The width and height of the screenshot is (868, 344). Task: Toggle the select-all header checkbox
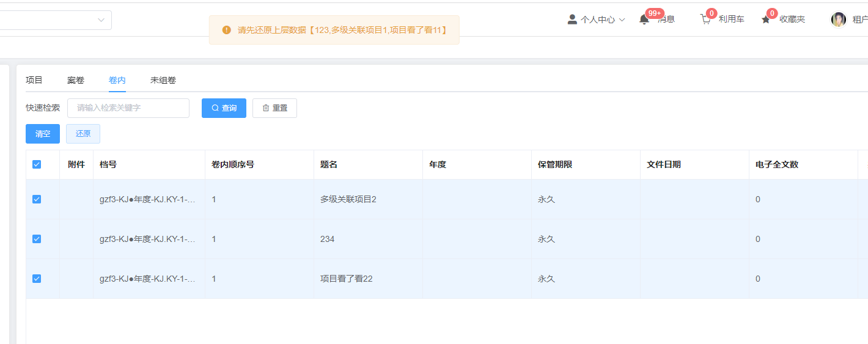point(37,164)
